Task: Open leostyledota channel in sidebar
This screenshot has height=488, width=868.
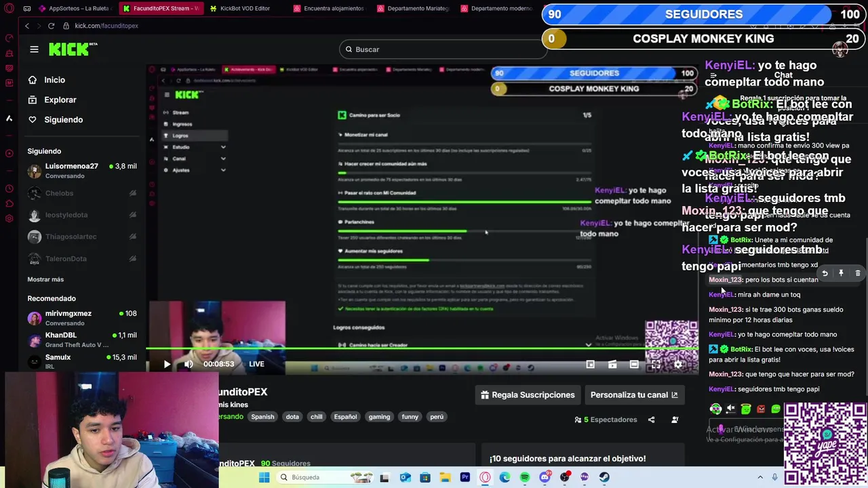Action: pyautogui.click(x=81, y=215)
